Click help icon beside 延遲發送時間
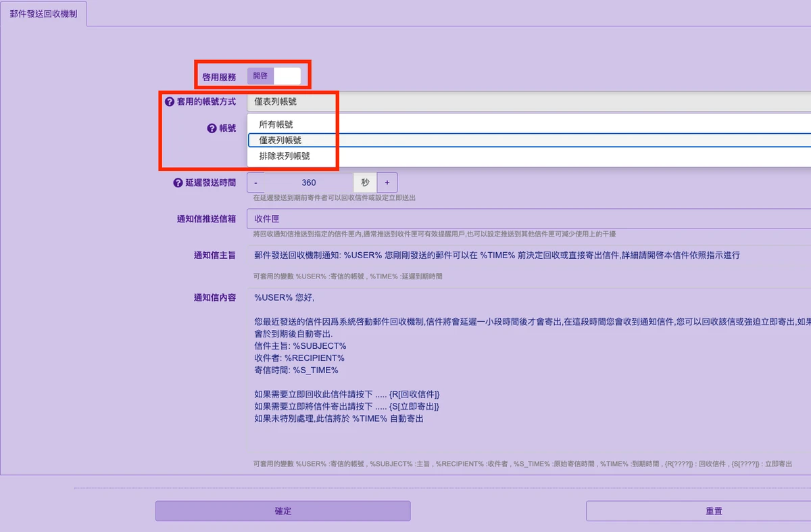811x532 pixels. pos(178,183)
